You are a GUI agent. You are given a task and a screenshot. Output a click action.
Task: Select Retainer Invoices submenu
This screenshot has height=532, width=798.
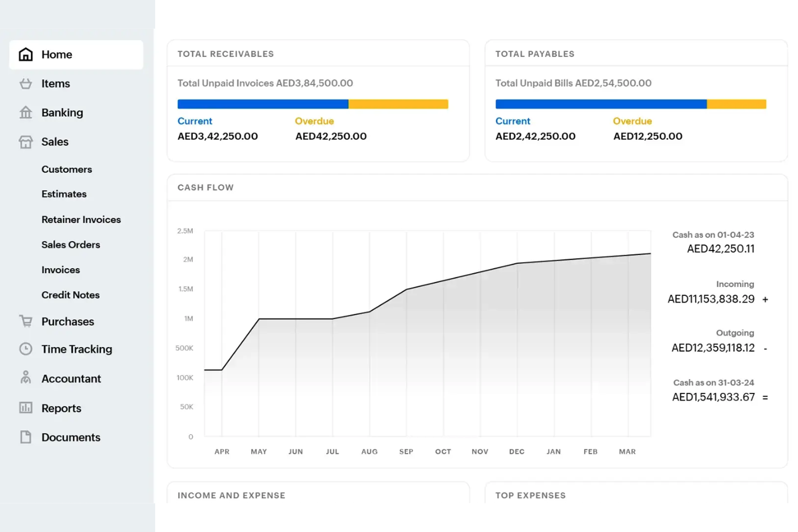click(x=81, y=219)
